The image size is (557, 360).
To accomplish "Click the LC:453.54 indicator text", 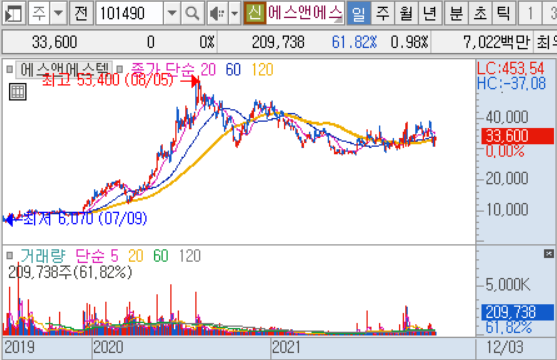I will pos(510,68).
